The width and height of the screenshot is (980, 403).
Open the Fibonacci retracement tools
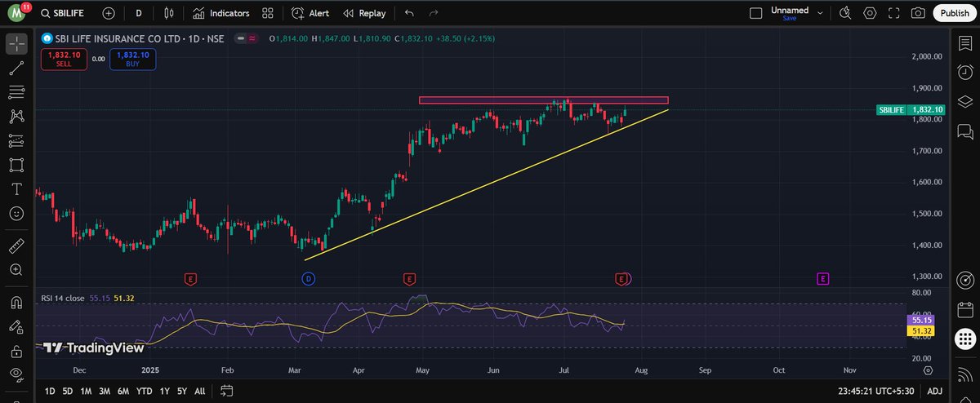(x=16, y=92)
